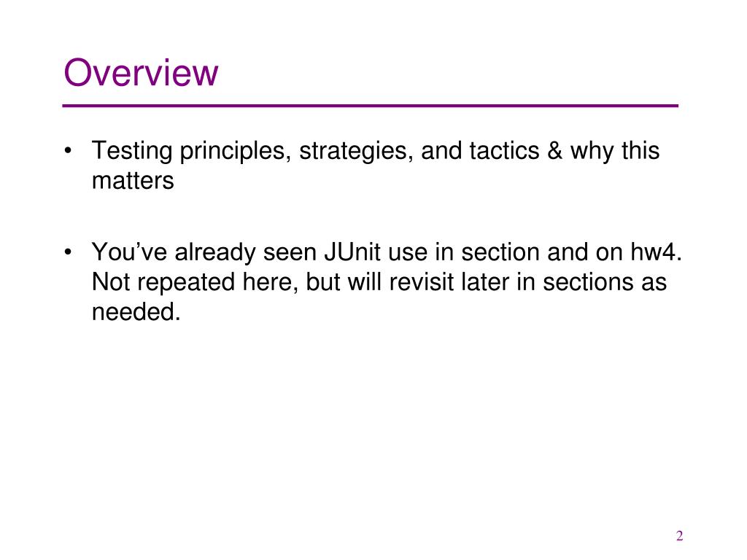The width and height of the screenshot is (747, 560).
Task: Click the word strategies in first bullet
Action: (x=356, y=151)
